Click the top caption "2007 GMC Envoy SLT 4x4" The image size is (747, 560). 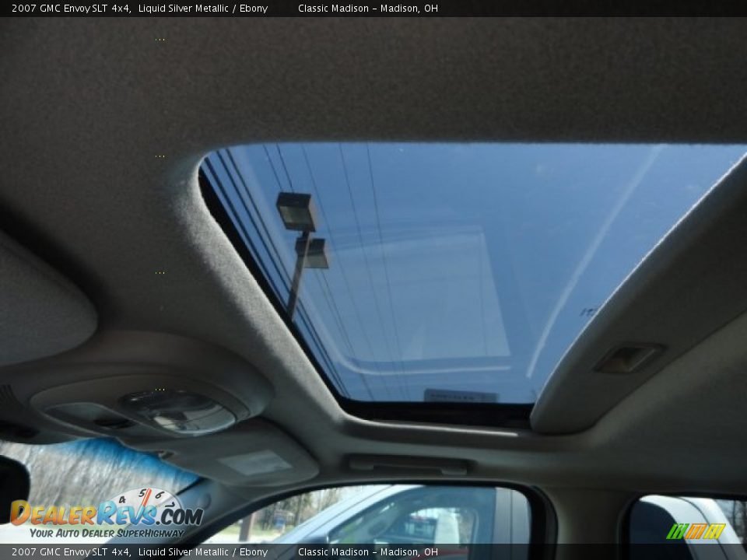pyautogui.click(x=71, y=9)
